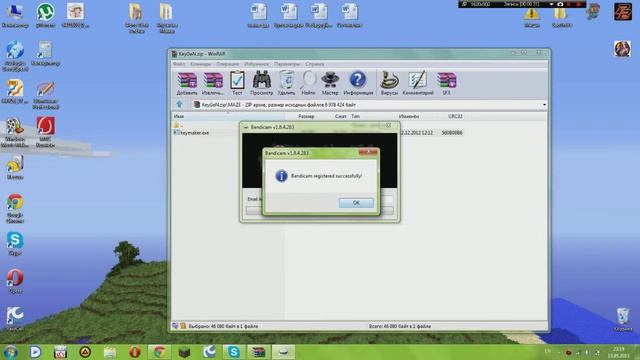Click the Extract (Извлечь) WinRAR toolbar icon
640x360 pixels.
point(213,83)
